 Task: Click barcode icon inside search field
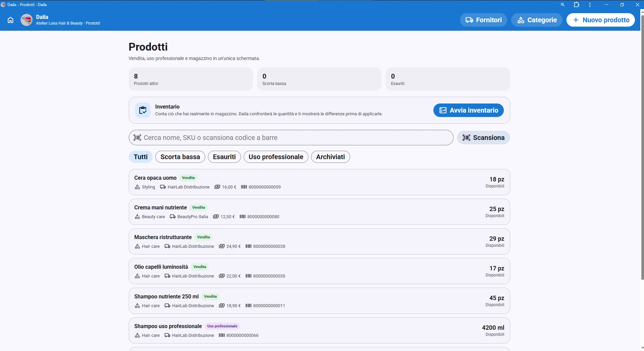(x=137, y=138)
